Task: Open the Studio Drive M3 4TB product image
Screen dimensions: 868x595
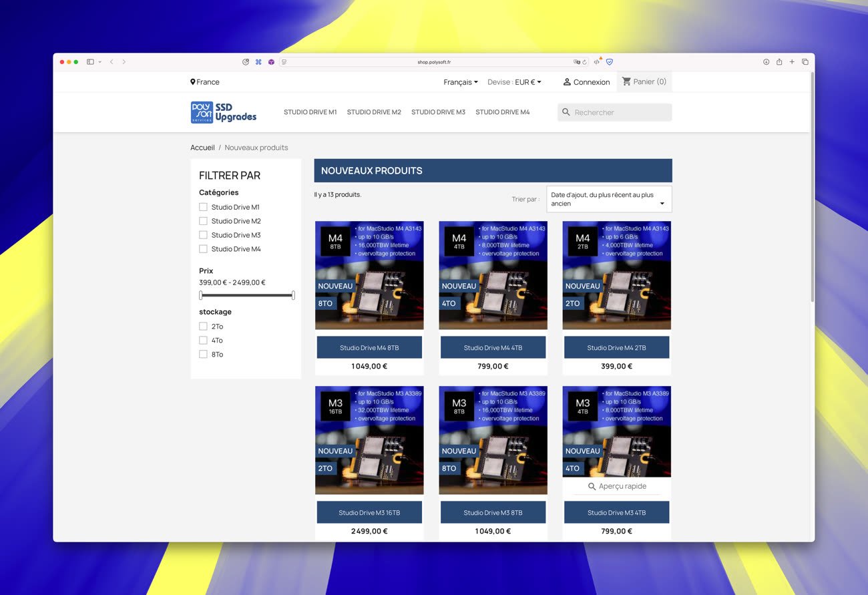Action: (617, 431)
